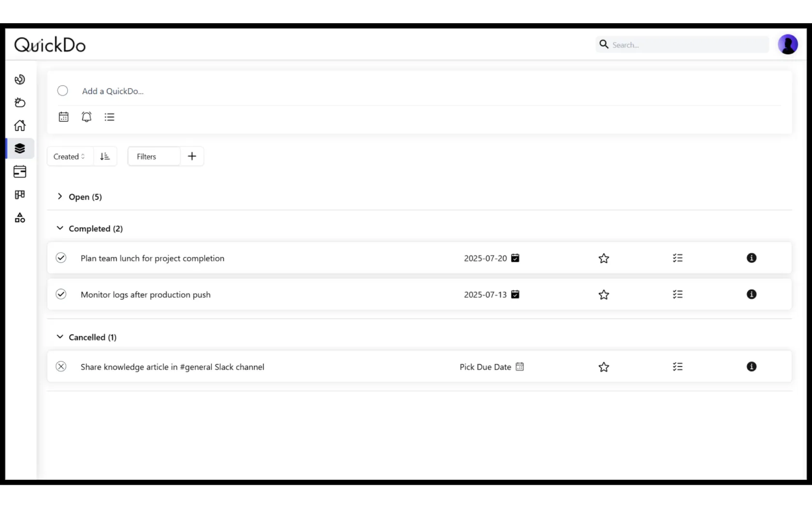Viewport: 812px width, 508px height.
Task: Open the reminder bell icon under task input
Action: (x=87, y=117)
